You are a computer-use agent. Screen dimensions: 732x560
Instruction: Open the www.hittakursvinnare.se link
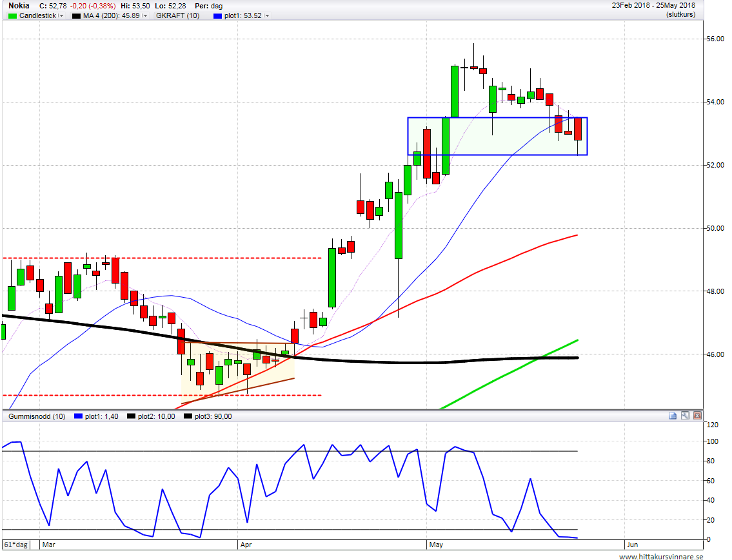(x=661, y=556)
